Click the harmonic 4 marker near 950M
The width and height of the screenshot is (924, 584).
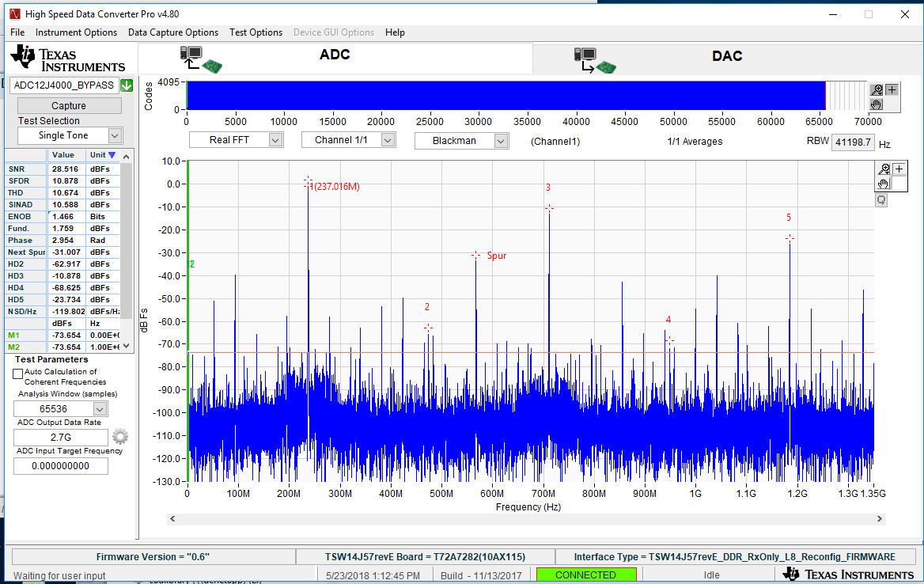(x=669, y=340)
